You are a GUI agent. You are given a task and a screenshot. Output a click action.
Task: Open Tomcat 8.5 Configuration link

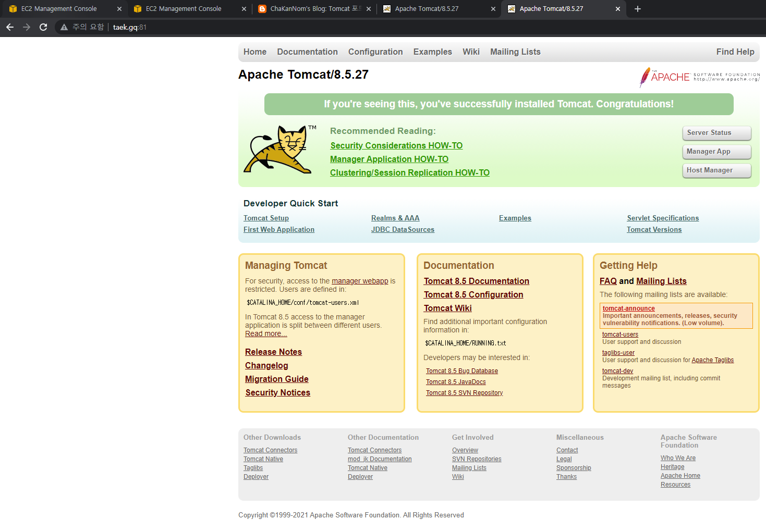(x=473, y=294)
